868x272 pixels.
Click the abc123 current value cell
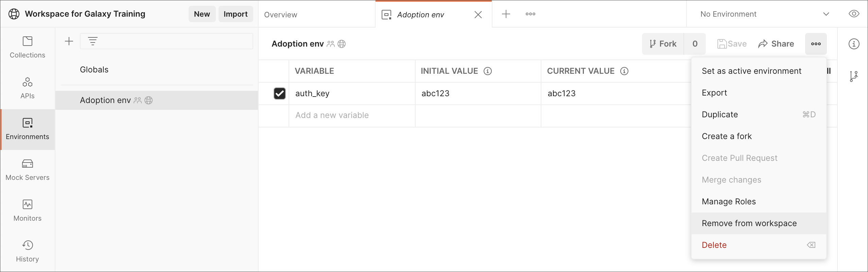616,93
